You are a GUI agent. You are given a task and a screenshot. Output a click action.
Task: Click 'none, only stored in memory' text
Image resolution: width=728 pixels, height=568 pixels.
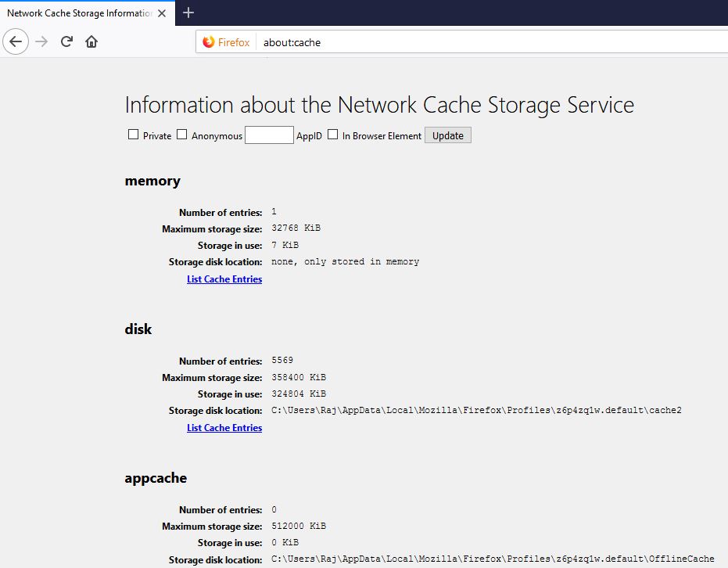click(345, 261)
